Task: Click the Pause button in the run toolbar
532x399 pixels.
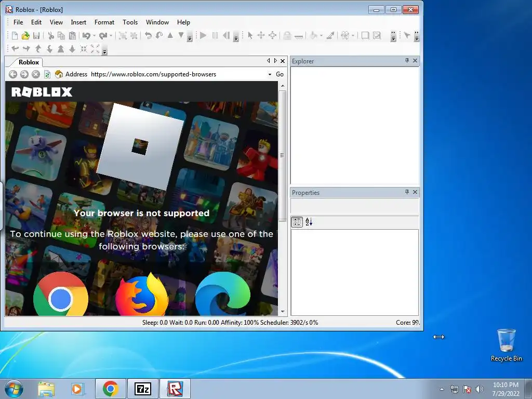Action: (215, 35)
